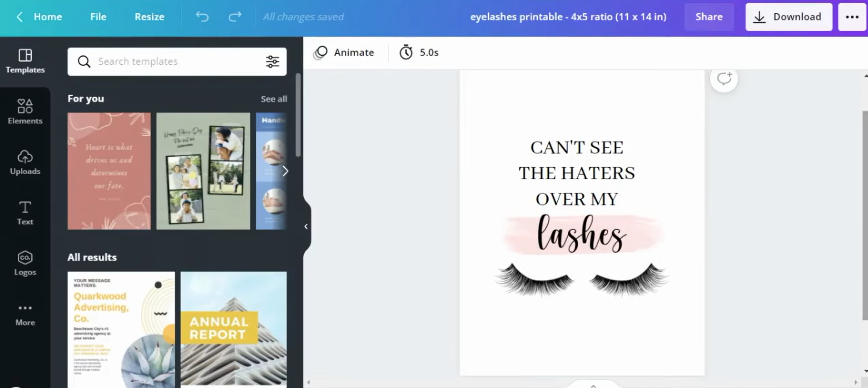Open the Resize menu
868x388 pixels.
point(149,17)
